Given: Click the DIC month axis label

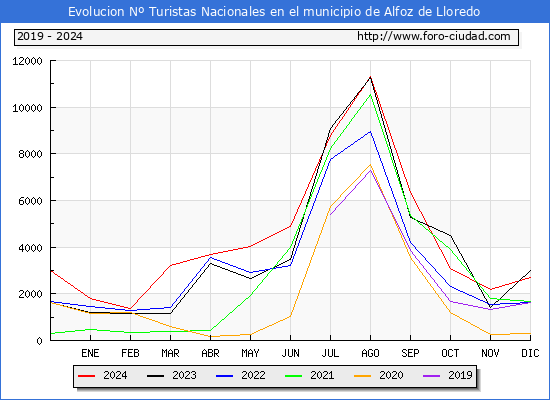Looking at the screenshot, I should point(530,353).
